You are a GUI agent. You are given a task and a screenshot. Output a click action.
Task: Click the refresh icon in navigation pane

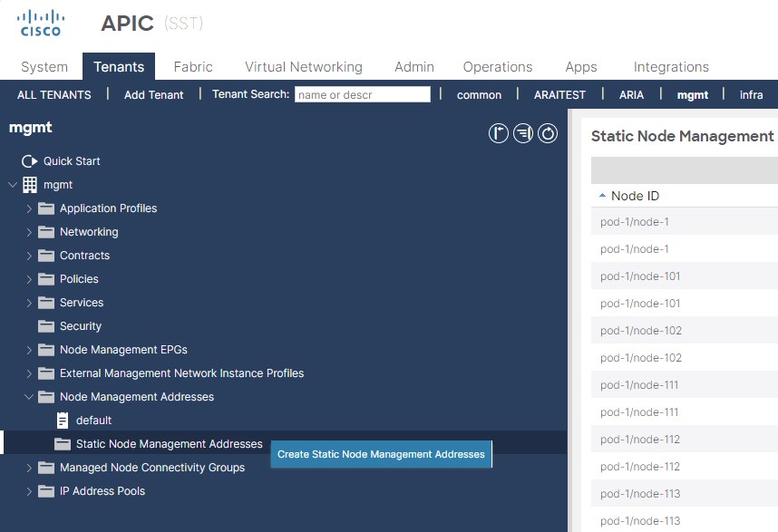(x=548, y=134)
